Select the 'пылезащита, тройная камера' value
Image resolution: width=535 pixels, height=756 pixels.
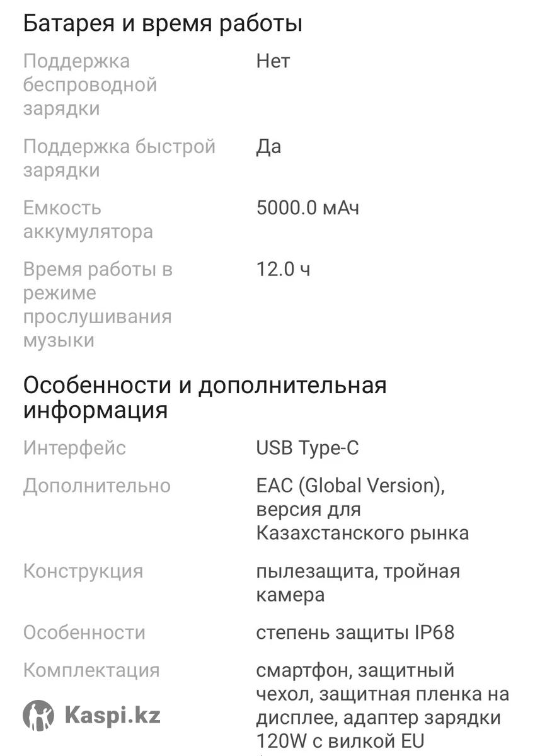point(358,583)
